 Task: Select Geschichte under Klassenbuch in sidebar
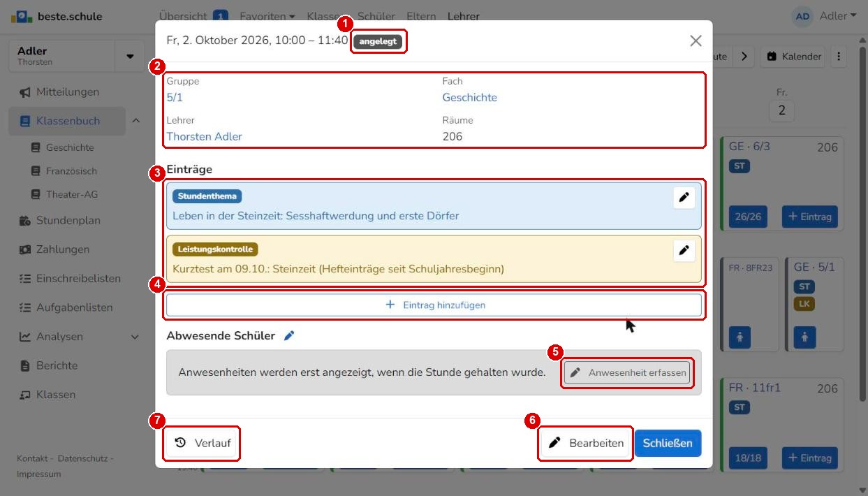pos(70,148)
